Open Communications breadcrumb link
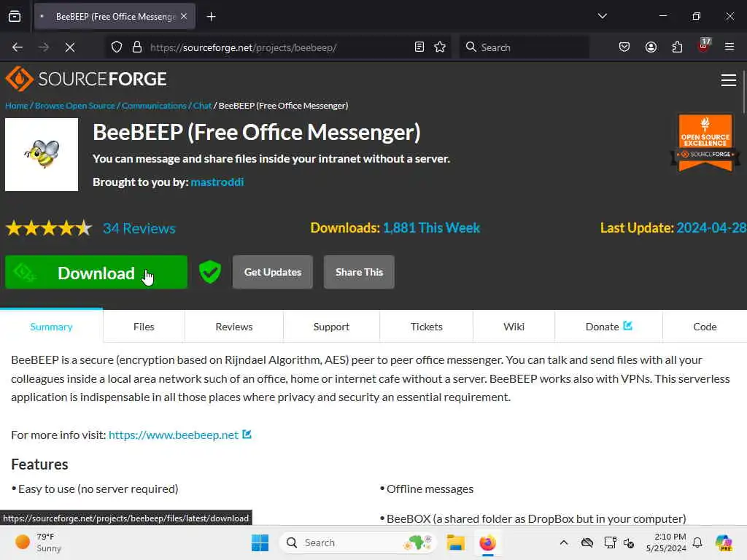Screen dimensions: 747x560 [154, 106]
